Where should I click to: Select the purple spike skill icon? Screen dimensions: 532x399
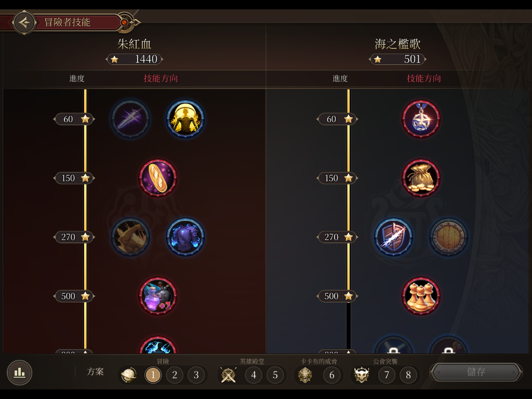tap(130, 119)
